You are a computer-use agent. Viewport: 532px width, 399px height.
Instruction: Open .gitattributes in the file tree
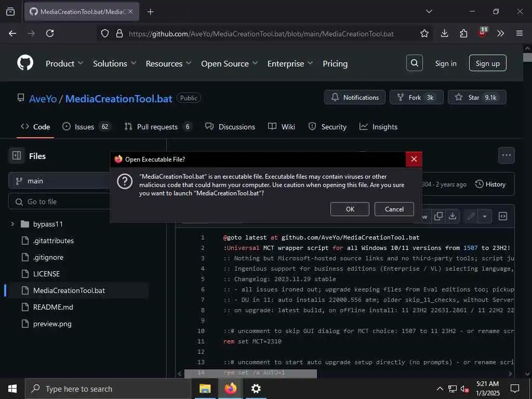[x=54, y=241]
